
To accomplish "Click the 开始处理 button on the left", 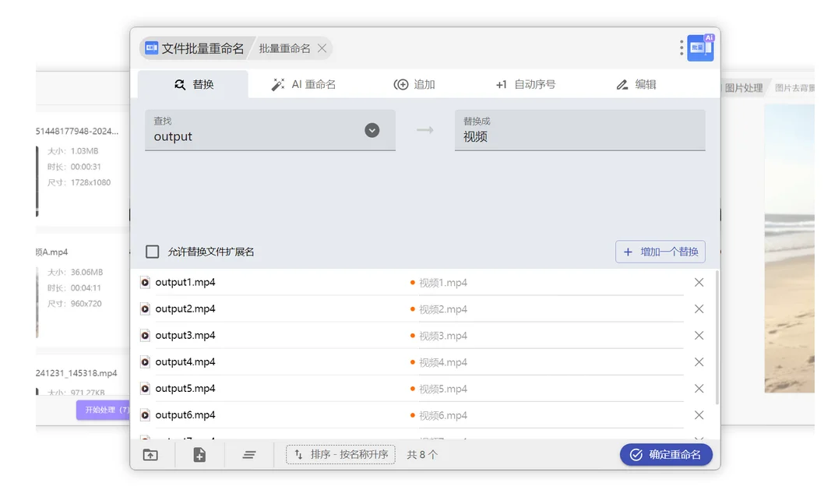I will (104, 411).
